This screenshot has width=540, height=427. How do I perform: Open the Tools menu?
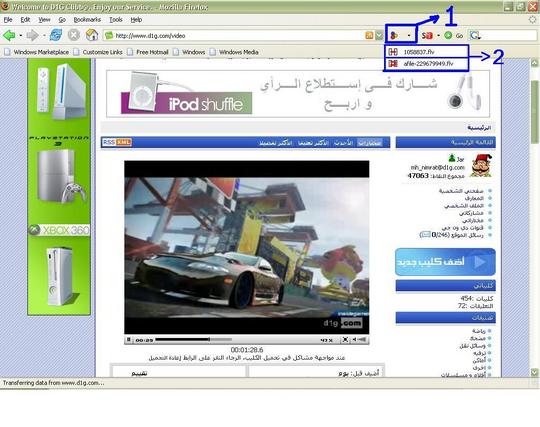point(116,20)
